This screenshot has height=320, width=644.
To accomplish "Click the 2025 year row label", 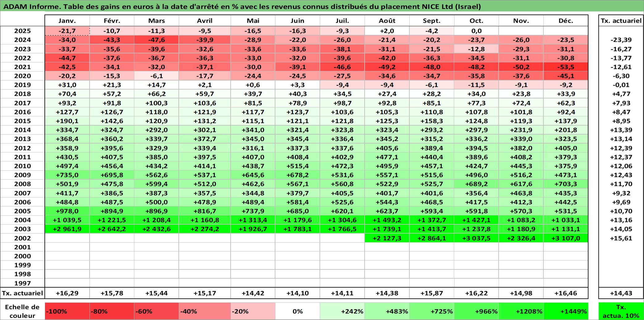I will 23,31.
